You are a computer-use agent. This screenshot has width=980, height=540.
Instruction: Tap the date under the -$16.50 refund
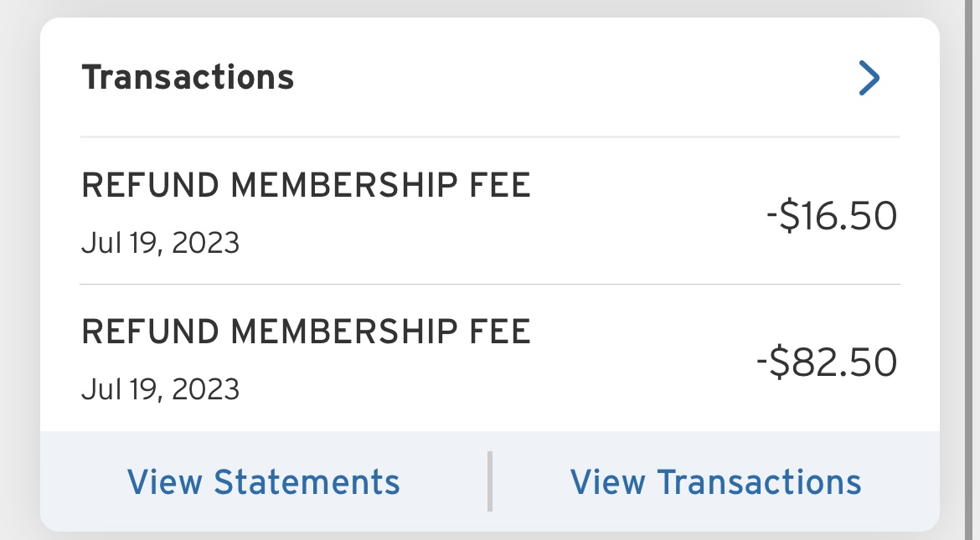click(160, 244)
